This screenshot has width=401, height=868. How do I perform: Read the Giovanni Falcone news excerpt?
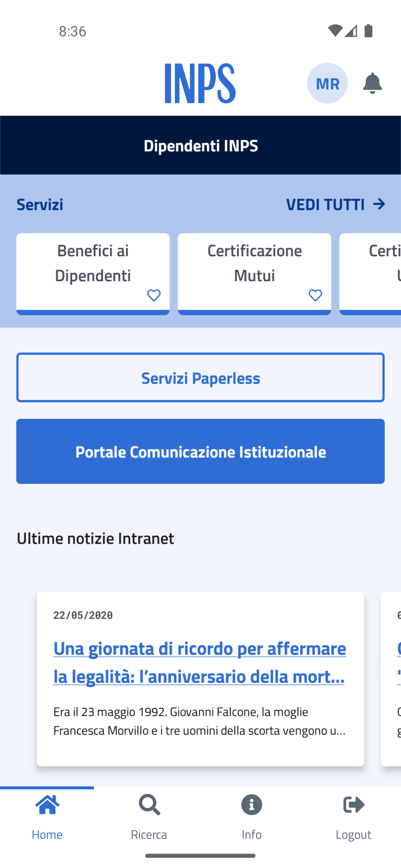pos(200,721)
